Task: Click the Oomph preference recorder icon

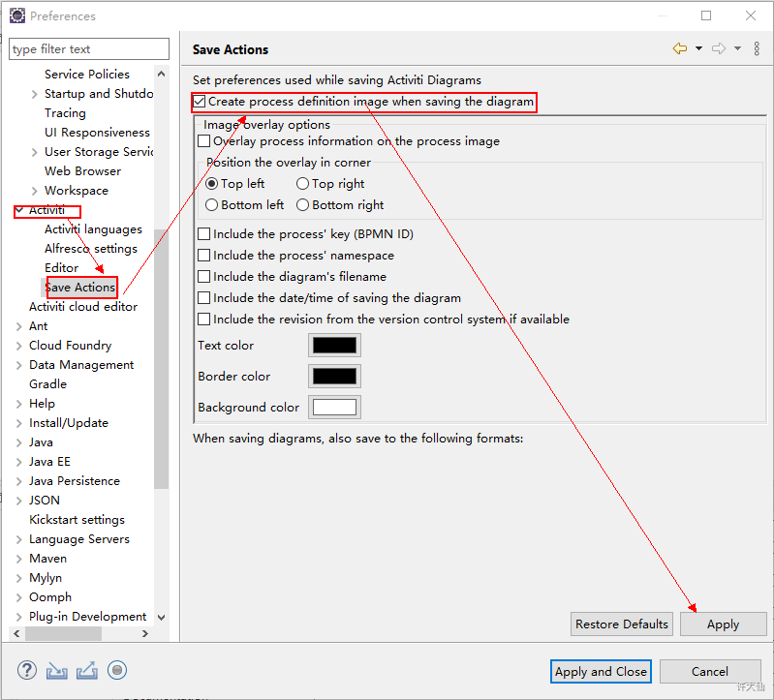Action: click(x=117, y=670)
